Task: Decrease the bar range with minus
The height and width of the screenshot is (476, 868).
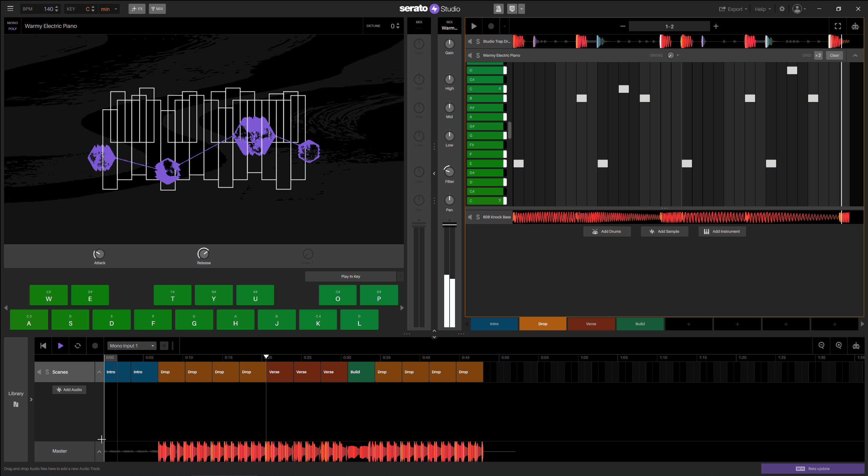Action: pos(622,26)
